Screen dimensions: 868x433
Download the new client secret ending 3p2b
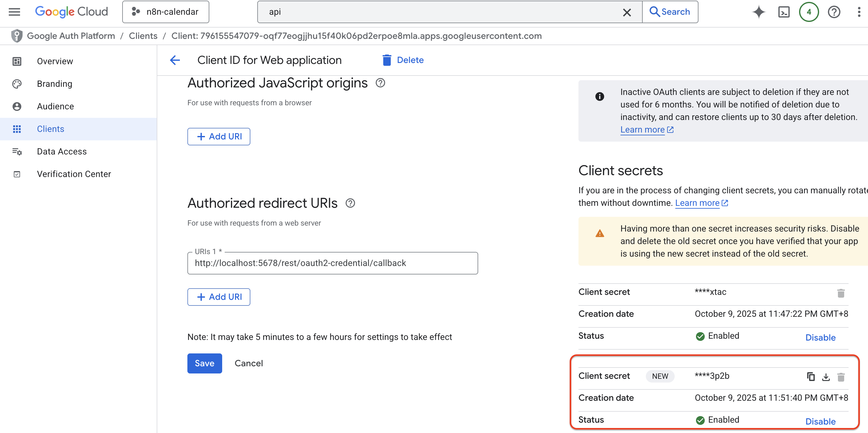tap(826, 377)
